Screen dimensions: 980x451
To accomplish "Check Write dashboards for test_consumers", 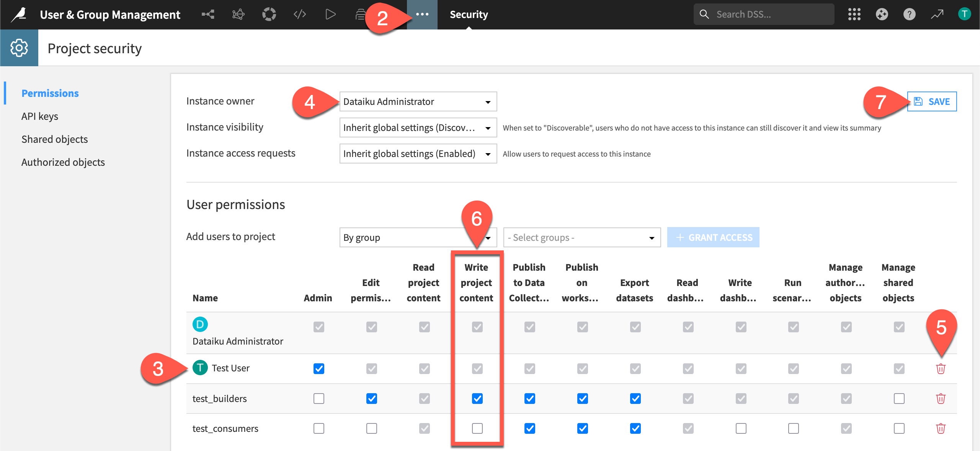I will (x=741, y=428).
